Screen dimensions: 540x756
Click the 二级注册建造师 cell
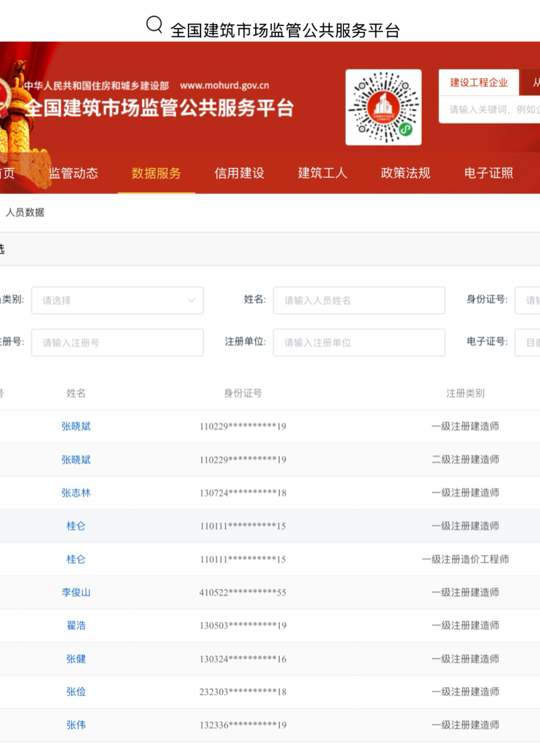click(465, 460)
